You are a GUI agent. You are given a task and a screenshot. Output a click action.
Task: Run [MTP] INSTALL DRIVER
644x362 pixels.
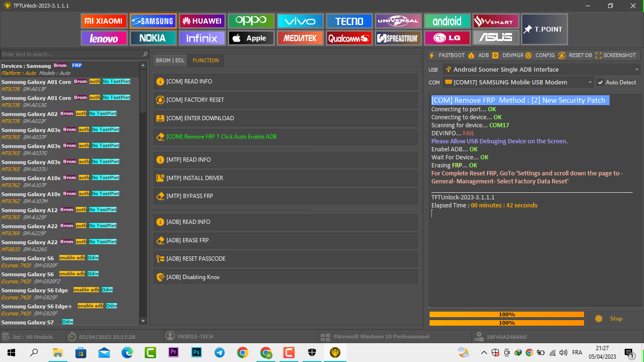pyautogui.click(x=286, y=178)
